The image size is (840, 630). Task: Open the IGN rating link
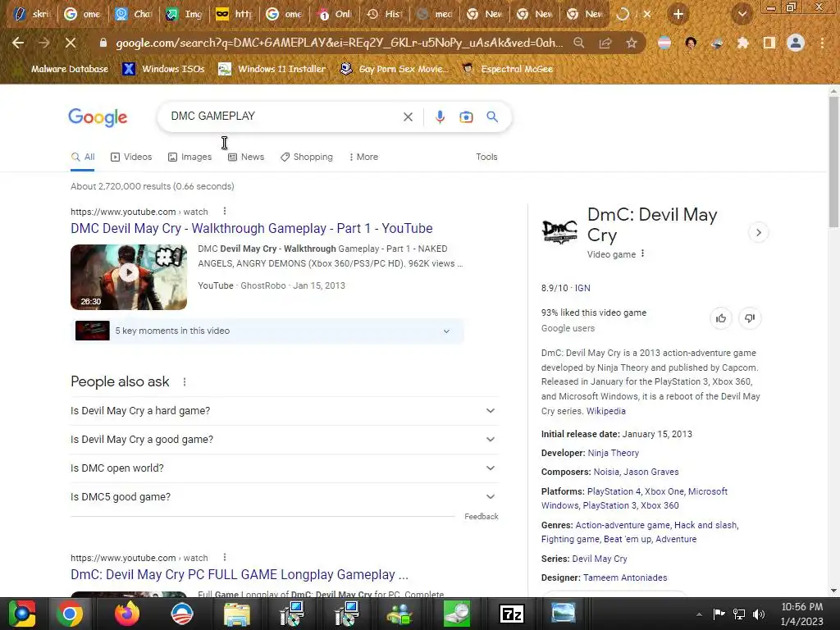coord(582,288)
